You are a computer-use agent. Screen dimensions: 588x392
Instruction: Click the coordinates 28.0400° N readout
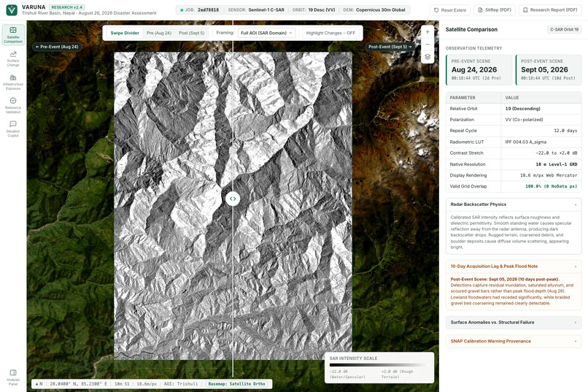point(78,384)
